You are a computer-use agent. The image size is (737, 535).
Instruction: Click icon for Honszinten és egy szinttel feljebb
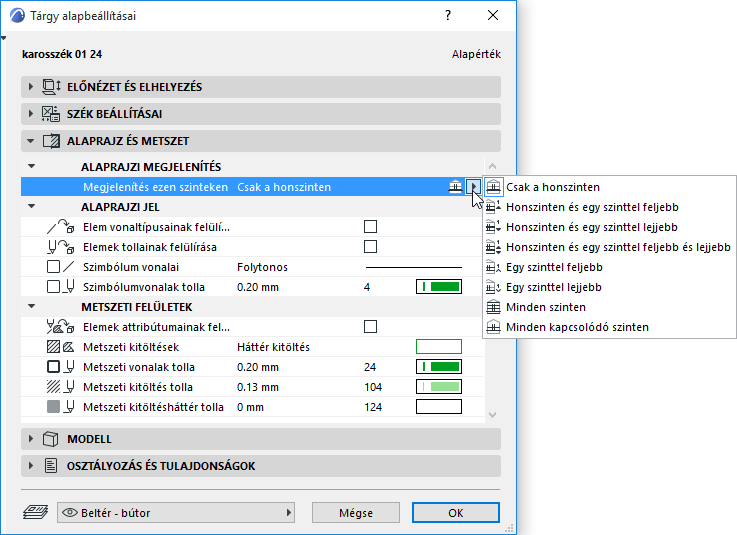494,207
